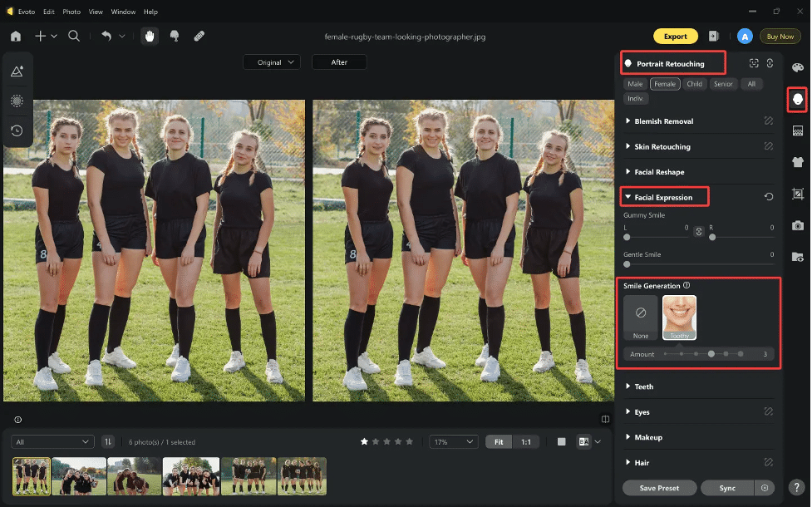812x507 pixels.
Task: Open the Photo menu in the menu bar
Action: pos(71,12)
